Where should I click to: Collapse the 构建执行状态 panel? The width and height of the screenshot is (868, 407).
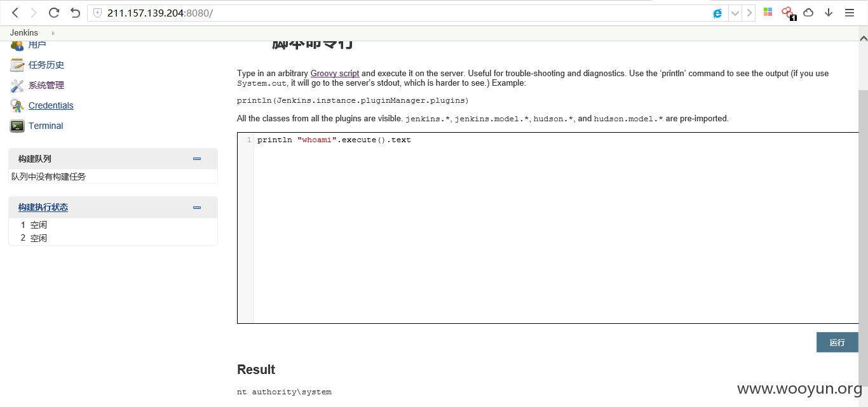pyautogui.click(x=197, y=207)
